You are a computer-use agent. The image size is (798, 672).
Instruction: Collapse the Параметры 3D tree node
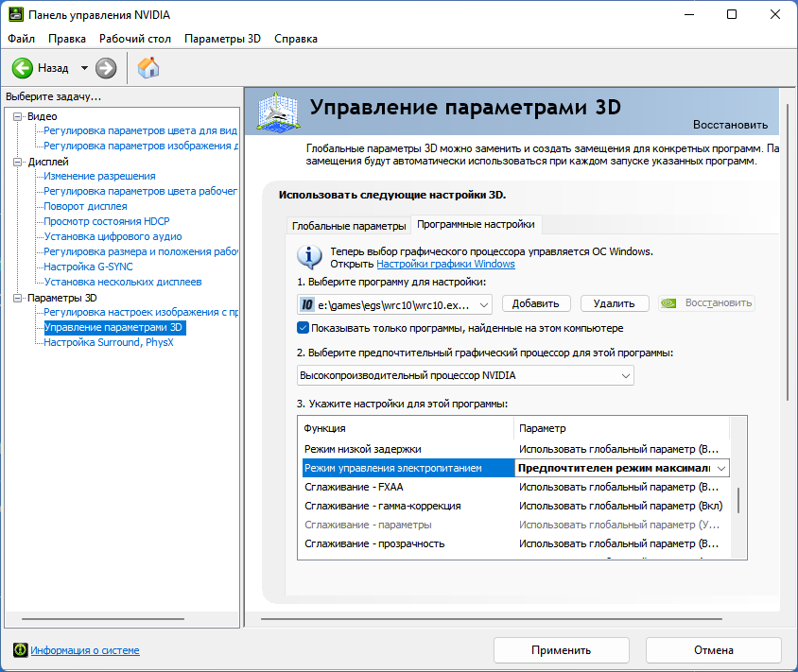pyautogui.click(x=18, y=298)
